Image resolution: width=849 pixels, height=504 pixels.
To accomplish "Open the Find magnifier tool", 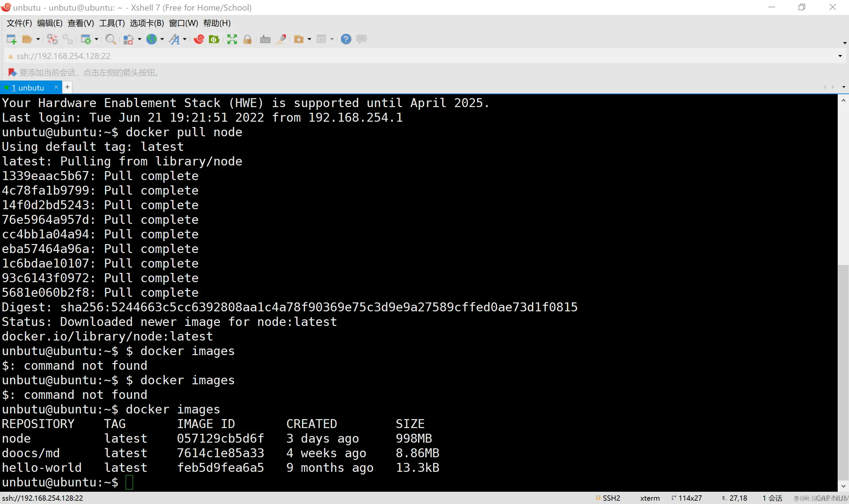I will tap(110, 39).
